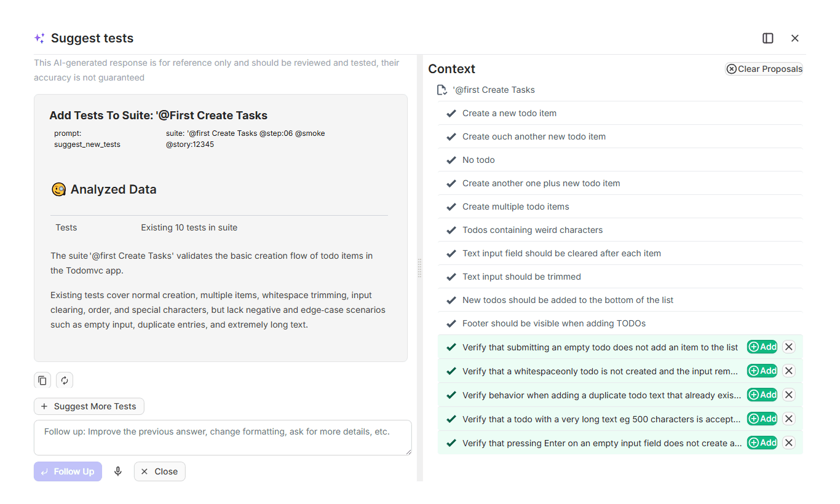
Task: Click the 'Add Tests To Suite' heading
Action: click(159, 116)
